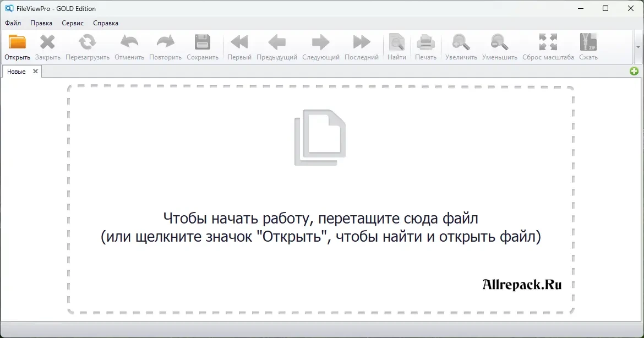Add new tab with green plus icon
The width and height of the screenshot is (644, 338).
pyautogui.click(x=634, y=71)
